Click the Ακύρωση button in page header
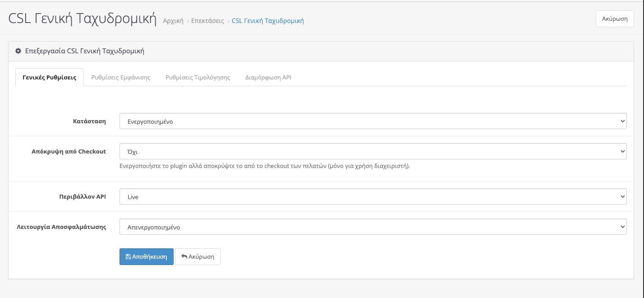The height and width of the screenshot is (298, 644). 615,19
